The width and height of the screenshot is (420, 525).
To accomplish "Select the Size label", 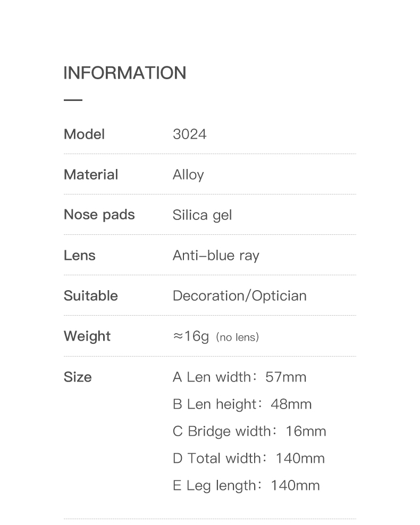I will pyautogui.click(x=78, y=377).
